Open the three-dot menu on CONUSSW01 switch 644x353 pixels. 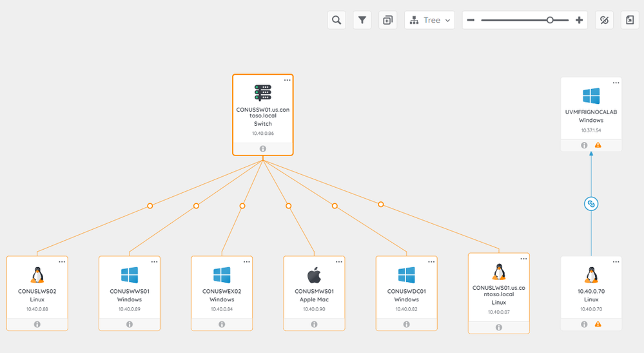(x=288, y=80)
